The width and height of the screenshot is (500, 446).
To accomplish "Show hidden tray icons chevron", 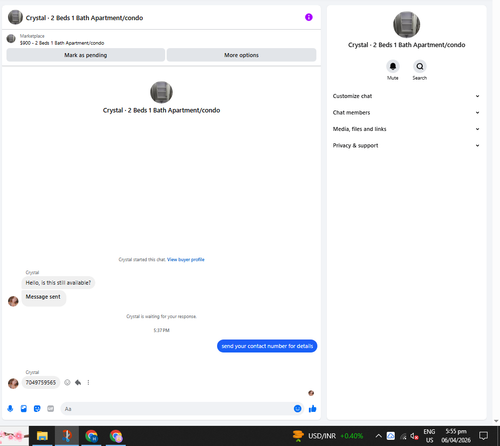I will click(x=378, y=436).
